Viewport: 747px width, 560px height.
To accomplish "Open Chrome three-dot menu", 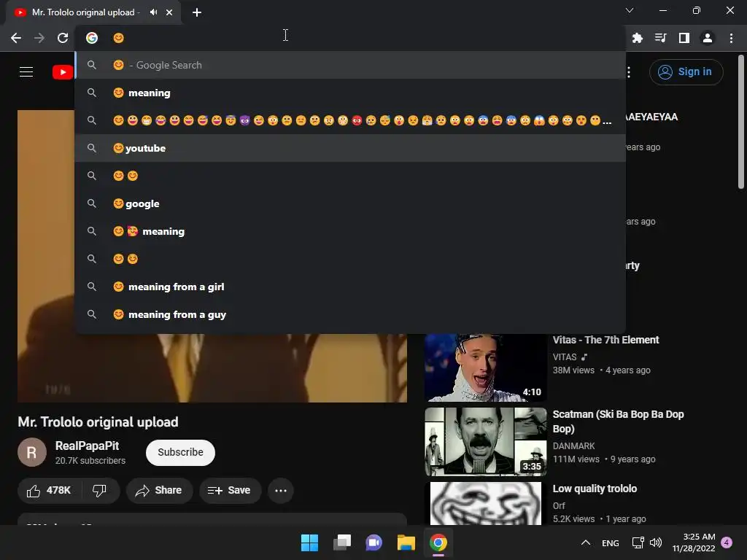I will point(731,38).
